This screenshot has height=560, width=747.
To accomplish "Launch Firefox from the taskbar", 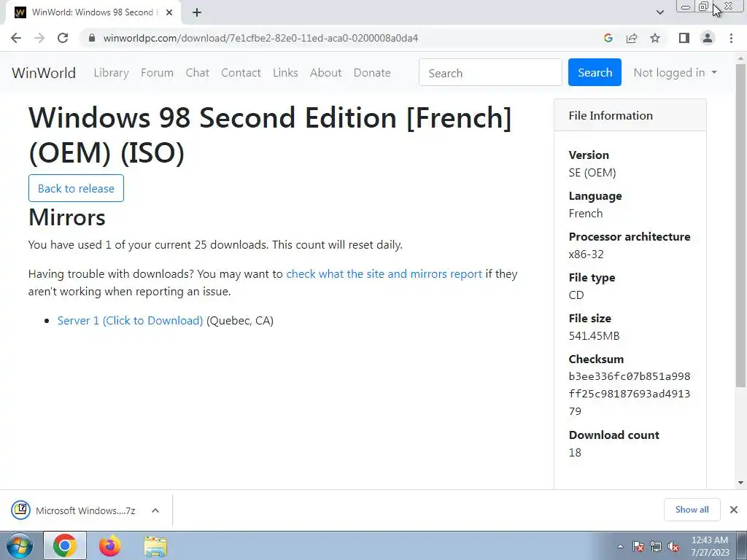I will pos(110,545).
